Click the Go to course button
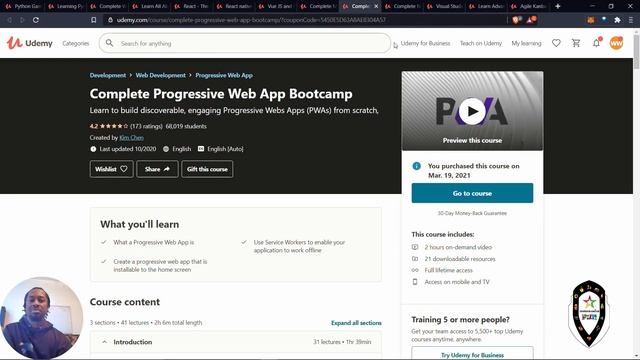Screen dimensions: 640x360 click(472, 193)
